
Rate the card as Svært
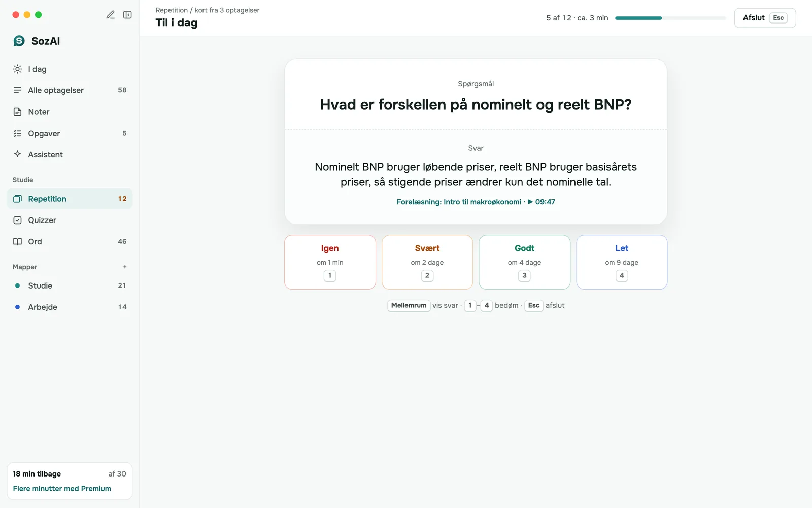coord(427,262)
